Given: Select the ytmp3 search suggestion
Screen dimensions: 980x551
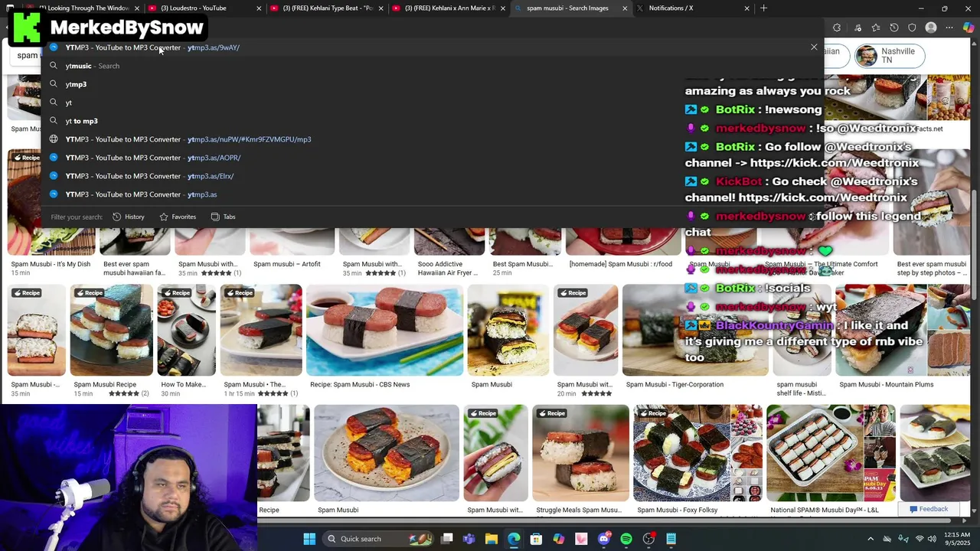Looking at the screenshot, I should coord(433,84).
